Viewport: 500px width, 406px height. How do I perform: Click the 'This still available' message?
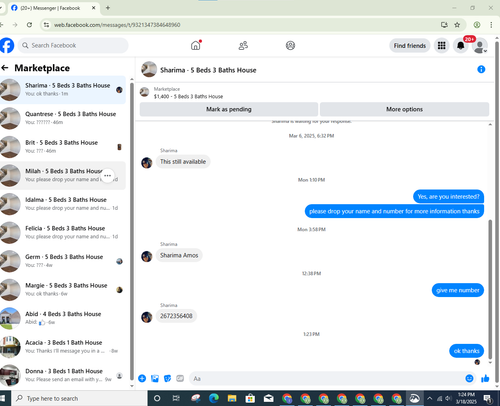[183, 162]
